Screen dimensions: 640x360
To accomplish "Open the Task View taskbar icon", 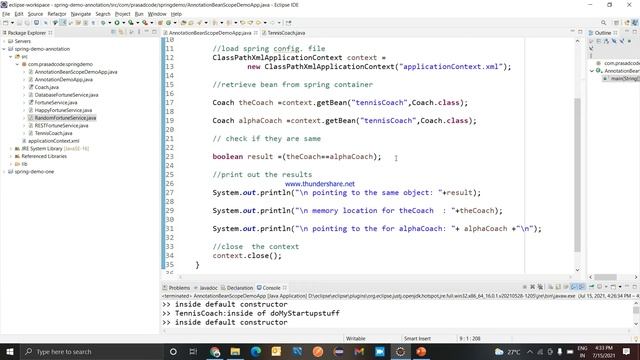I will [x=193, y=351].
